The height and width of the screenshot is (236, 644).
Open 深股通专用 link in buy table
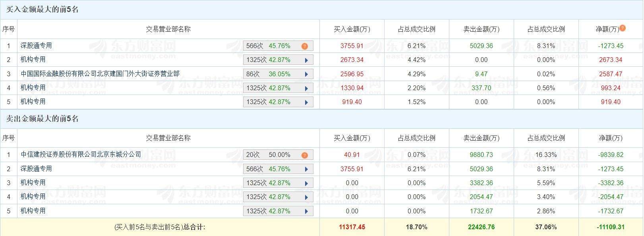click(x=36, y=46)
